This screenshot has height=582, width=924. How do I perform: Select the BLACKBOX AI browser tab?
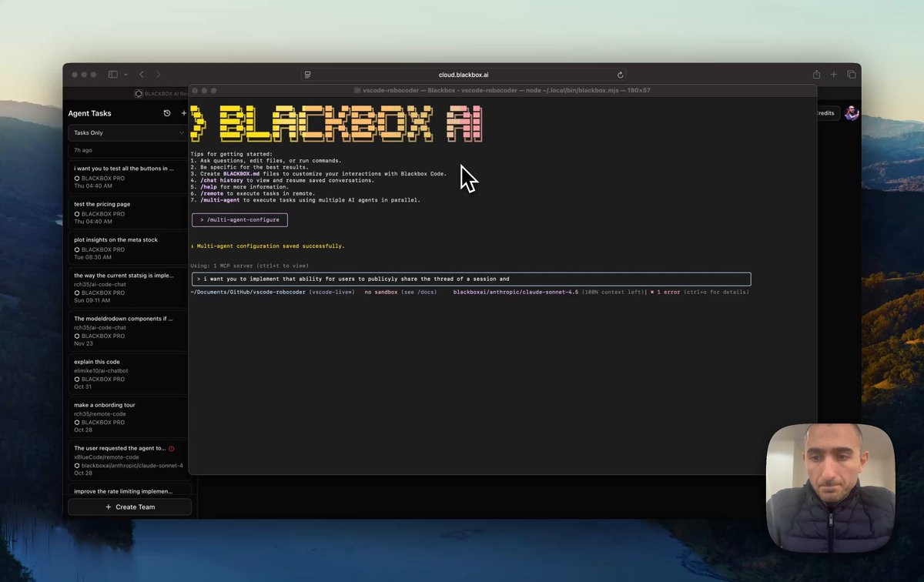(x=162, y=93)
